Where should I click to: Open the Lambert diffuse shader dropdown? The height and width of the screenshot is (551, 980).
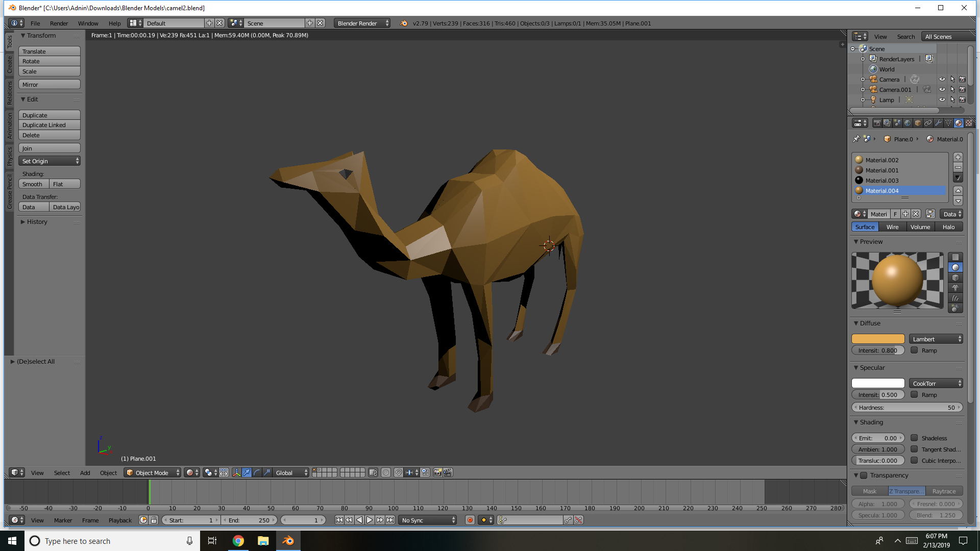click(x=936, y=339)
